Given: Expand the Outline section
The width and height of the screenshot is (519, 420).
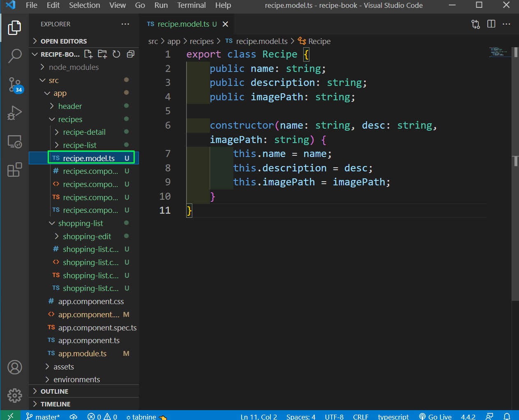Looking at the screenshot, I should click(84, 391).
